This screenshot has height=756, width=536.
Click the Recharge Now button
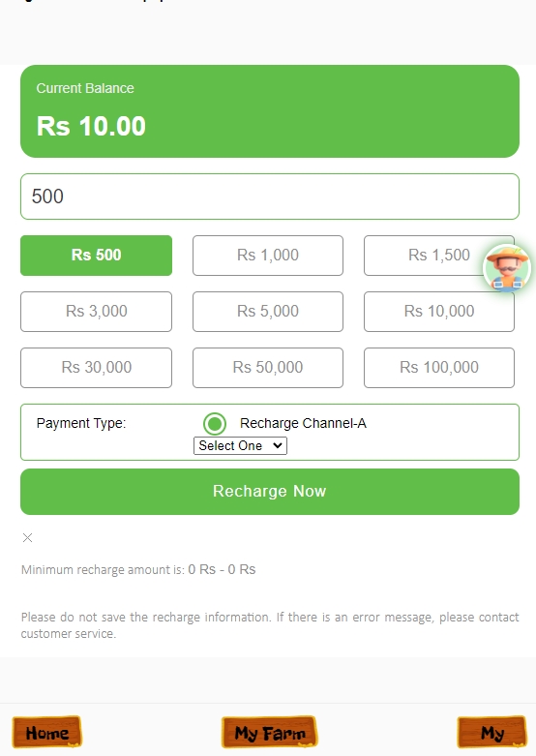(x=270, y=492)
